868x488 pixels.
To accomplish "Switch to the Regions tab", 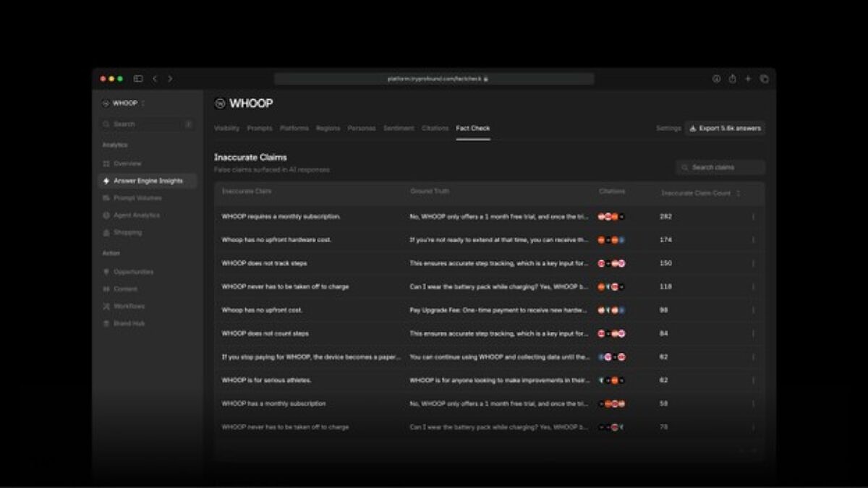I will coord(328,128).
